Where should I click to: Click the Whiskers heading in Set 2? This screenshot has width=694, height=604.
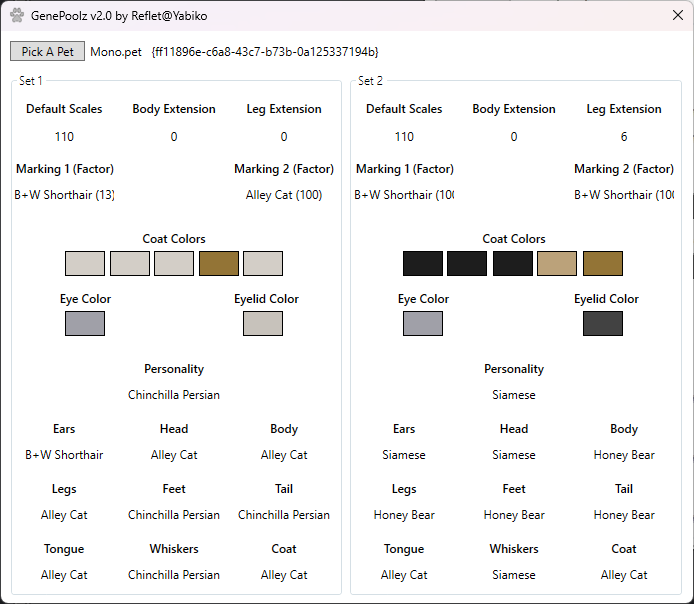coord(514,549)
